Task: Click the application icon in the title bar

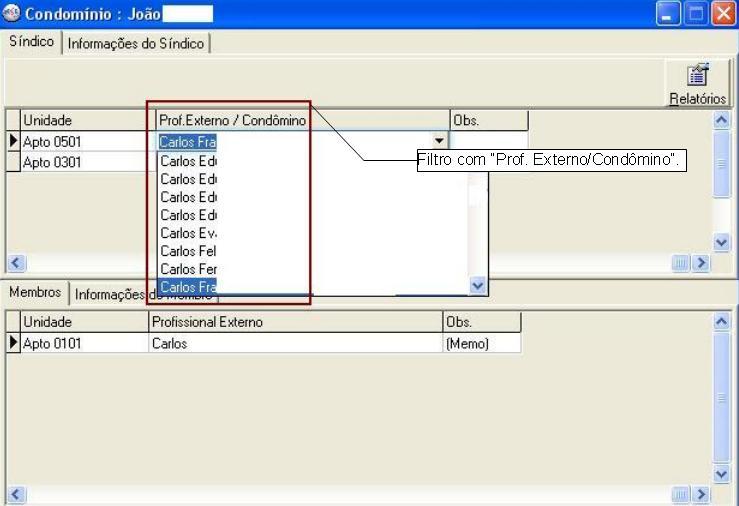Action: [12, 14]
